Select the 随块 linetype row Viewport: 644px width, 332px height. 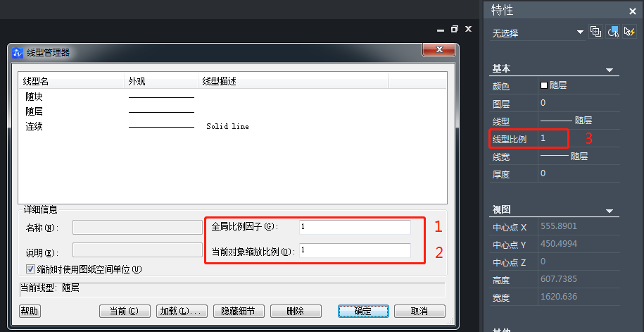35,97
